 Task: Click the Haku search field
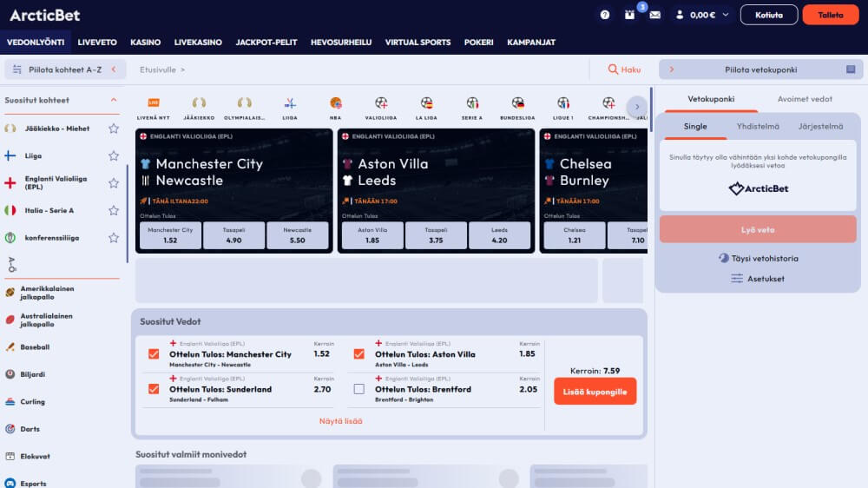[624, 69]
